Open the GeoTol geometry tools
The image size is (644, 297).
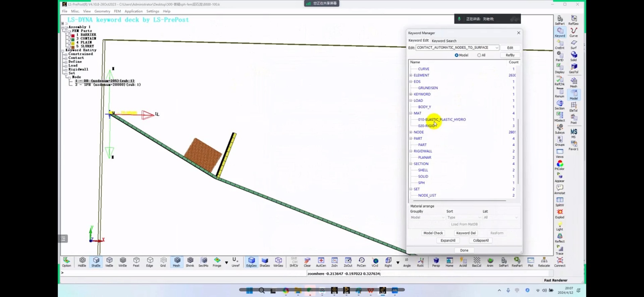click(x=574, y=68)
